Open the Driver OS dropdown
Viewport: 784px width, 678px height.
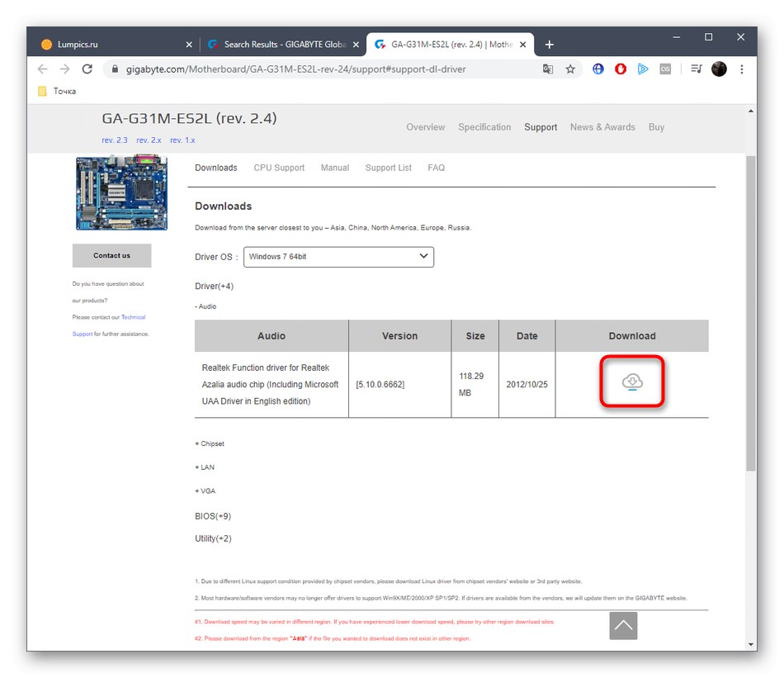tap(338, 257)
